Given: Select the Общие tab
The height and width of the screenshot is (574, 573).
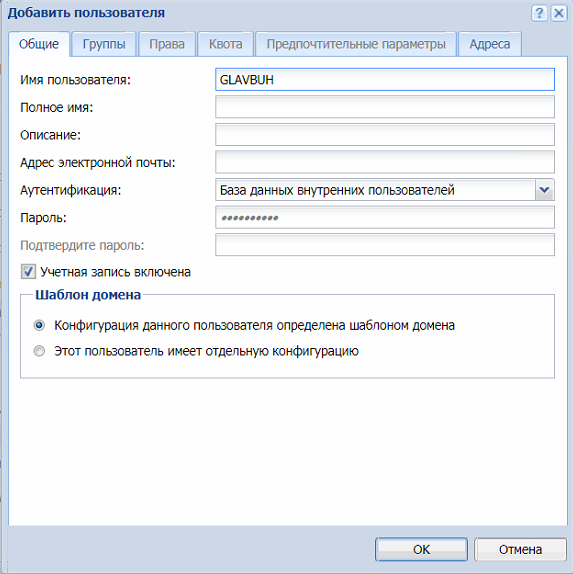Looking at the screenshot, I should (39, 44).
